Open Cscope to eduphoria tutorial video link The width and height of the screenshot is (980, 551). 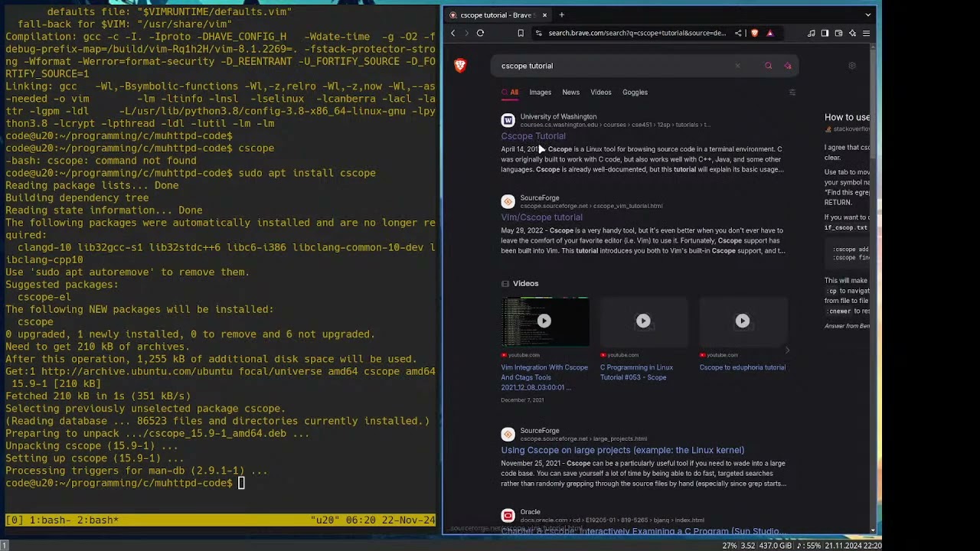pos(742,367)
